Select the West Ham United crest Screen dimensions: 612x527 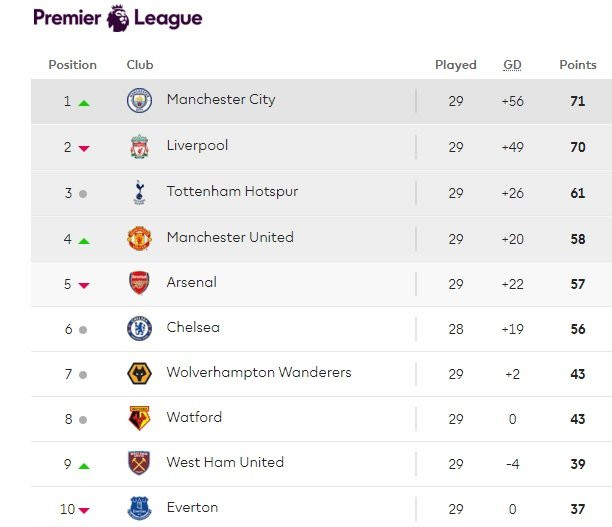coord(139,463)
